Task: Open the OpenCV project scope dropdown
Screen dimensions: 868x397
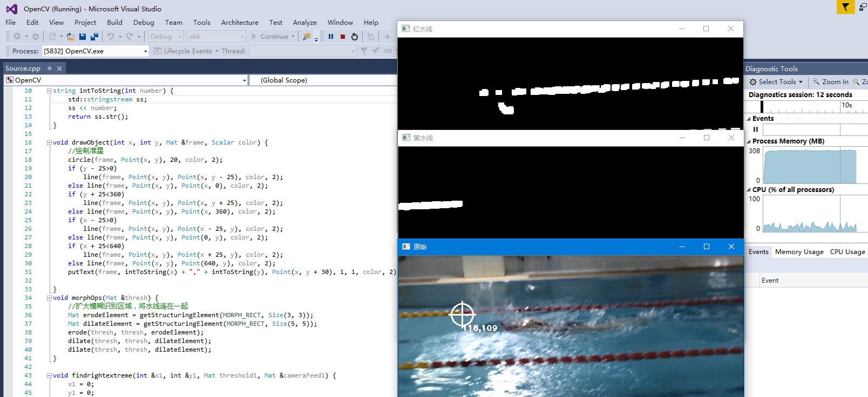Action: pos(126,80)
